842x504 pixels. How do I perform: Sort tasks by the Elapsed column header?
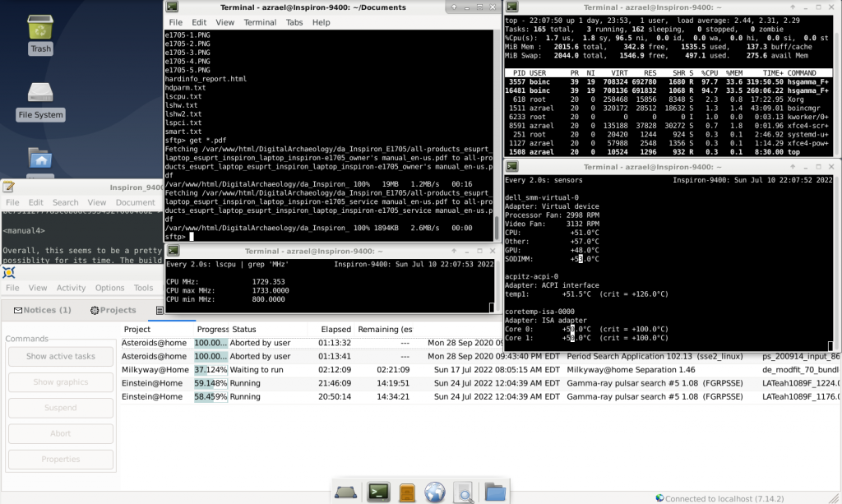pos(331,330)
